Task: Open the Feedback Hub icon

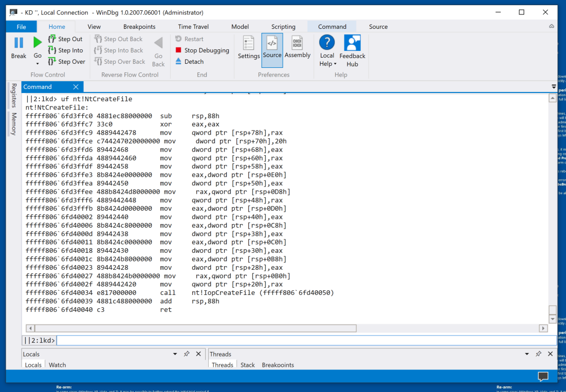Action: [x=352, y=43]
